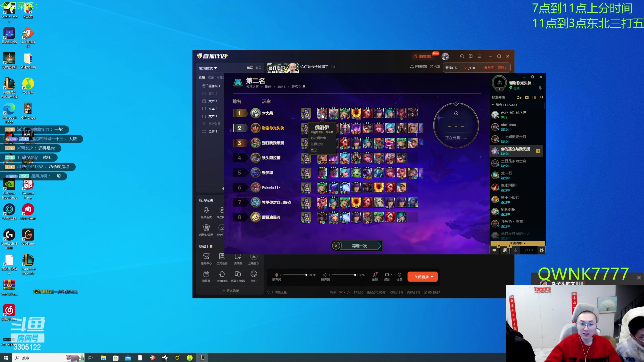Image resolution: width=644 pixels, height=362 pixels.
Task: Click 领取 to claim the reward
Action: click(502, 68)
